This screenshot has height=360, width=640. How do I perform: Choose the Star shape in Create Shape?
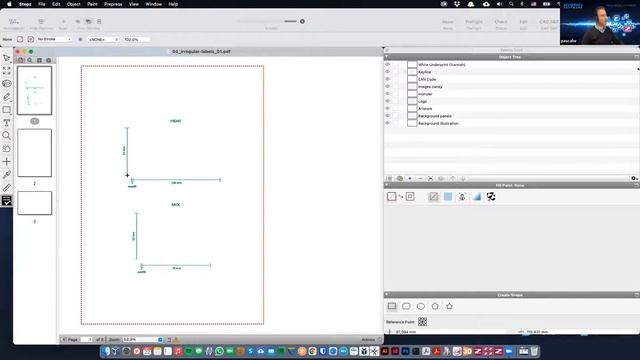pyautogui.click(x=449, y=306)
